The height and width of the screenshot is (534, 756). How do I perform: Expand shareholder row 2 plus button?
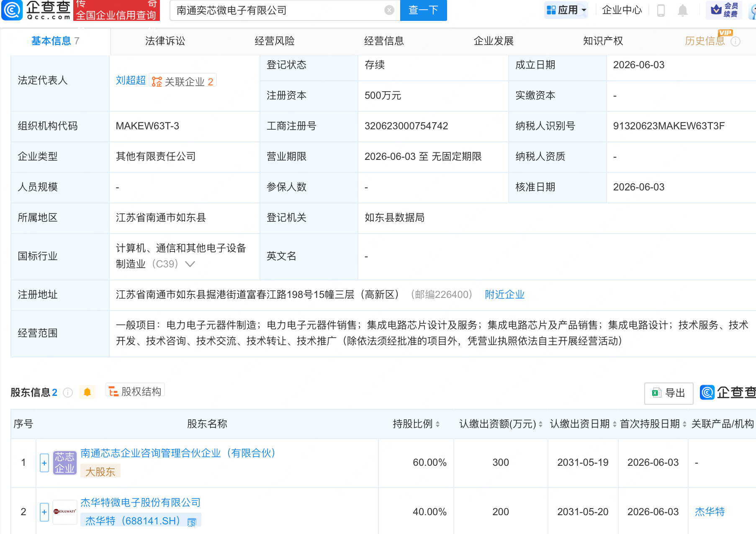coord(44,512)
